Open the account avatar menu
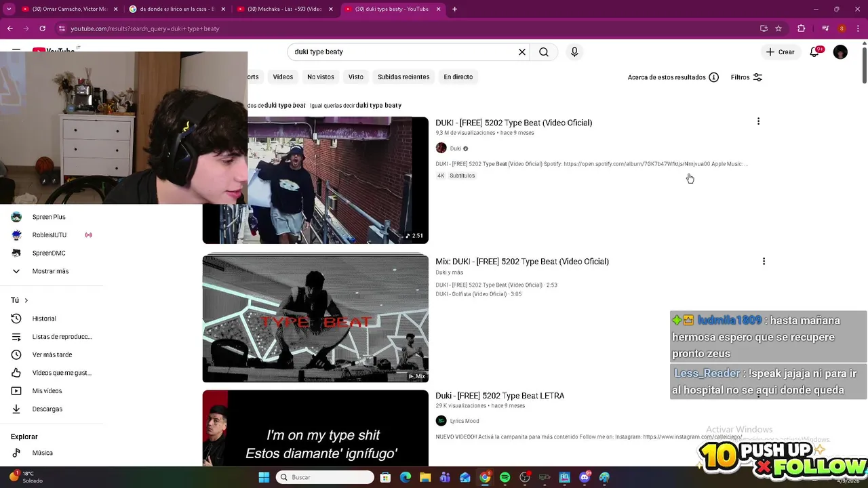The height and width of the screenshot is (488, 868). 840,52
